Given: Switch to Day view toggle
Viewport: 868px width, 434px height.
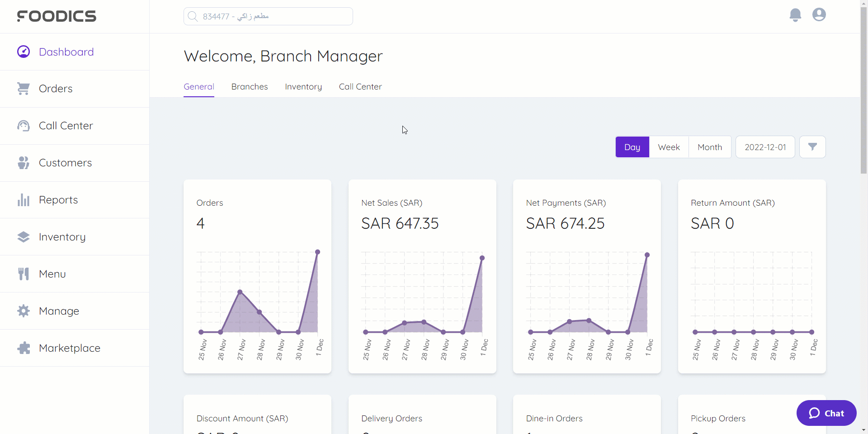Looking at the screenshot, I should coord(632,147).
